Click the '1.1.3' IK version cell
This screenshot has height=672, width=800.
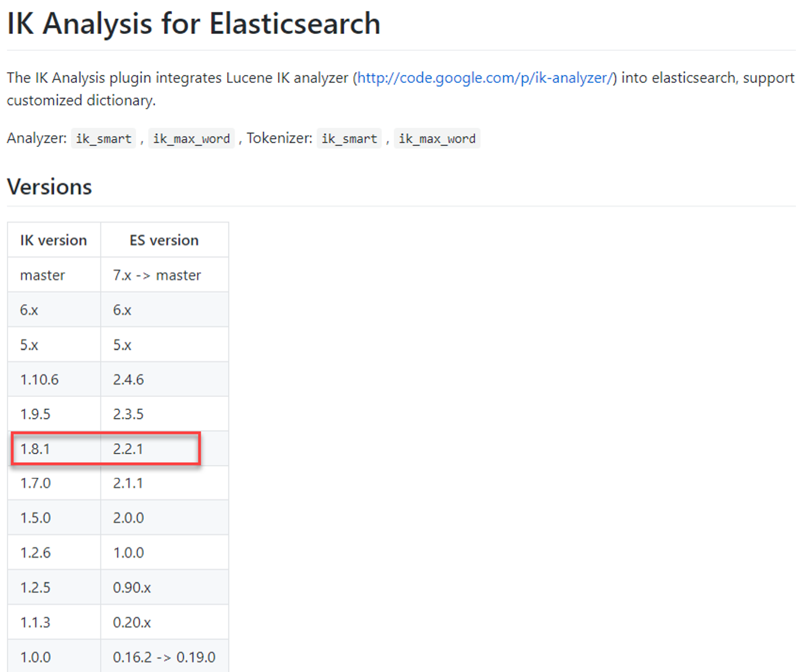[54, 622]
